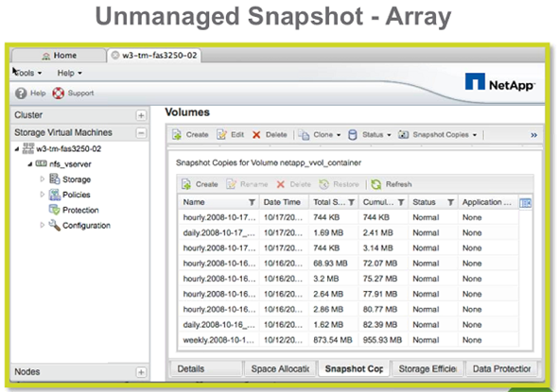Click the Configuration wrench icon
Image resolution: width=558 pixels, height=392 pixels.
(x=55, y=225)
